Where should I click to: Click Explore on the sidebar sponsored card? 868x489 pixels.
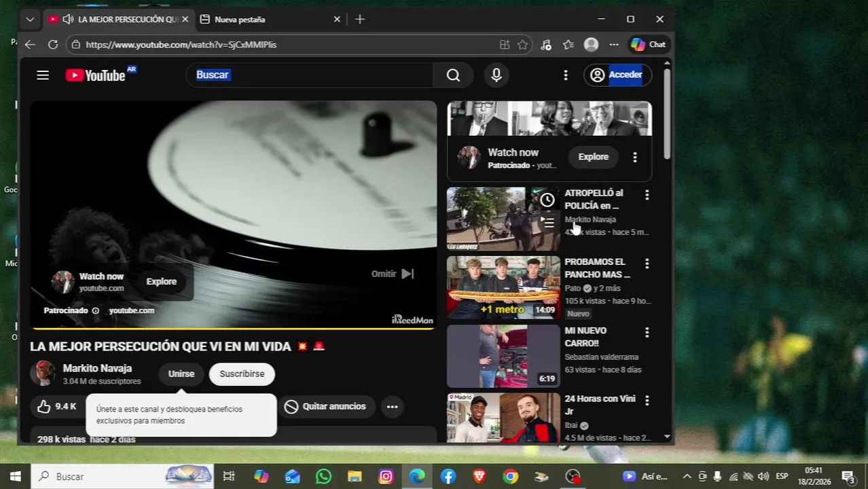point(593,157)
